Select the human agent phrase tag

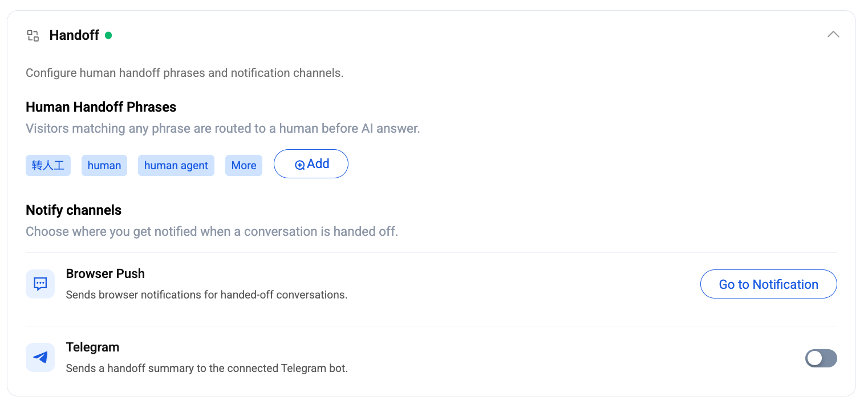click(x=176, y=165)
